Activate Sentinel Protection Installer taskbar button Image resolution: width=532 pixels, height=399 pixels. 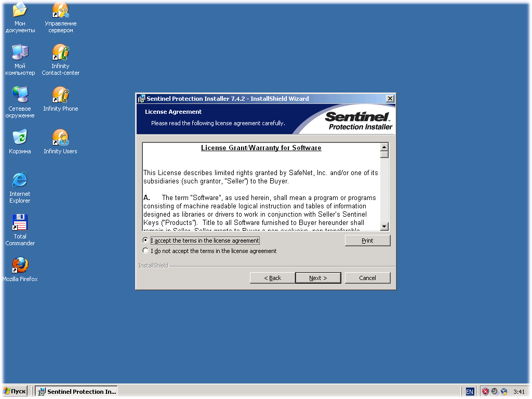(x=76, y=392)
